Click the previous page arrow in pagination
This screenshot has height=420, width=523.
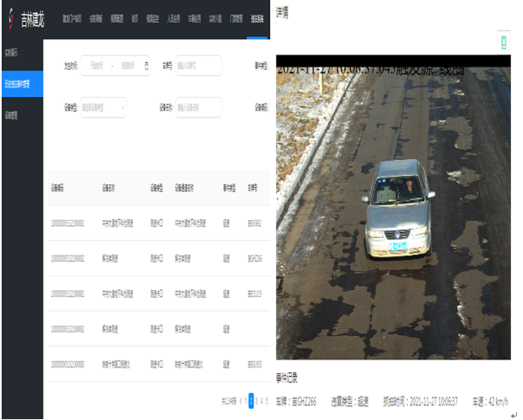pyautogui.click(x=240, y=400)
